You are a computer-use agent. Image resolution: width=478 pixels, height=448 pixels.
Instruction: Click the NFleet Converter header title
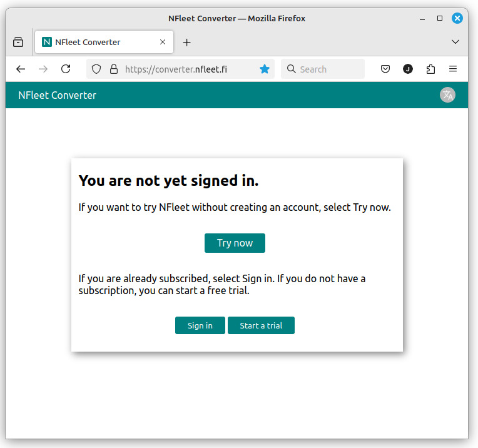(x=58, y=95)
